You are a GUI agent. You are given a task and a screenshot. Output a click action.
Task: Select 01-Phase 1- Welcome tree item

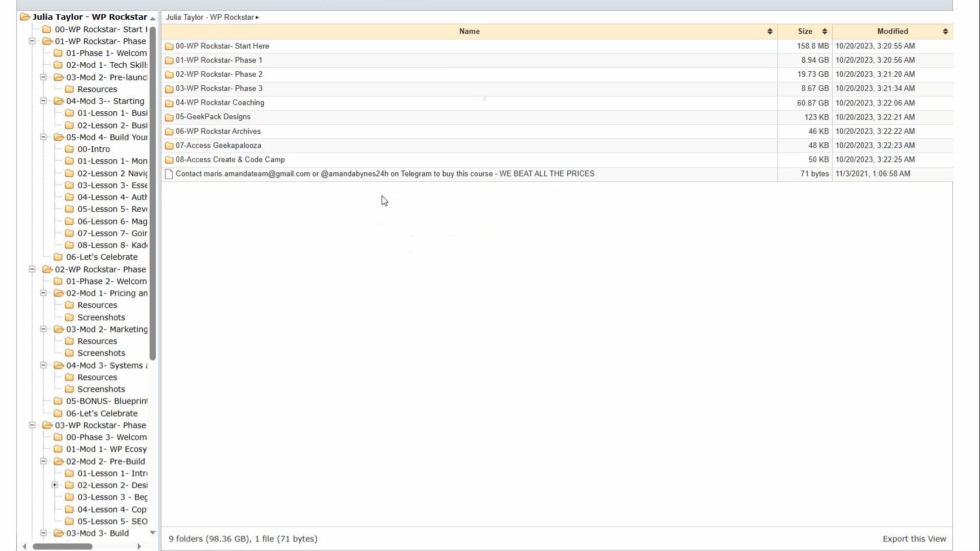point(107,53)
